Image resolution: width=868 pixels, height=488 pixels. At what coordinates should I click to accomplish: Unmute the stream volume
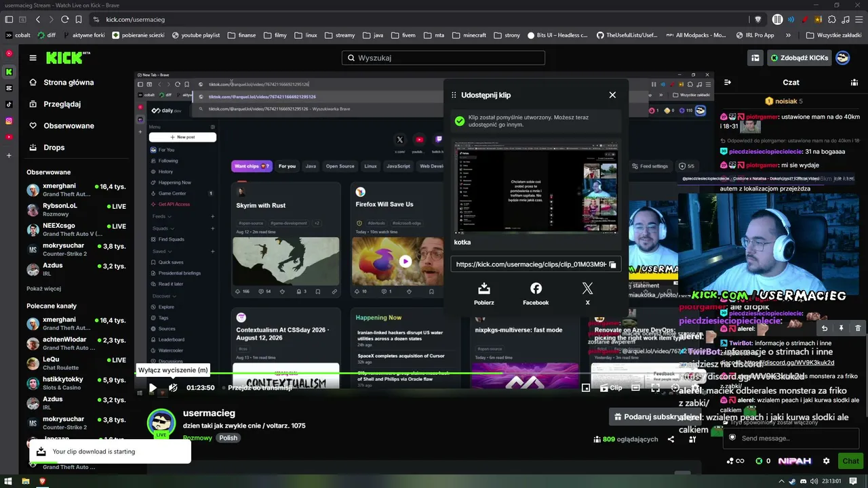point(173,388)
